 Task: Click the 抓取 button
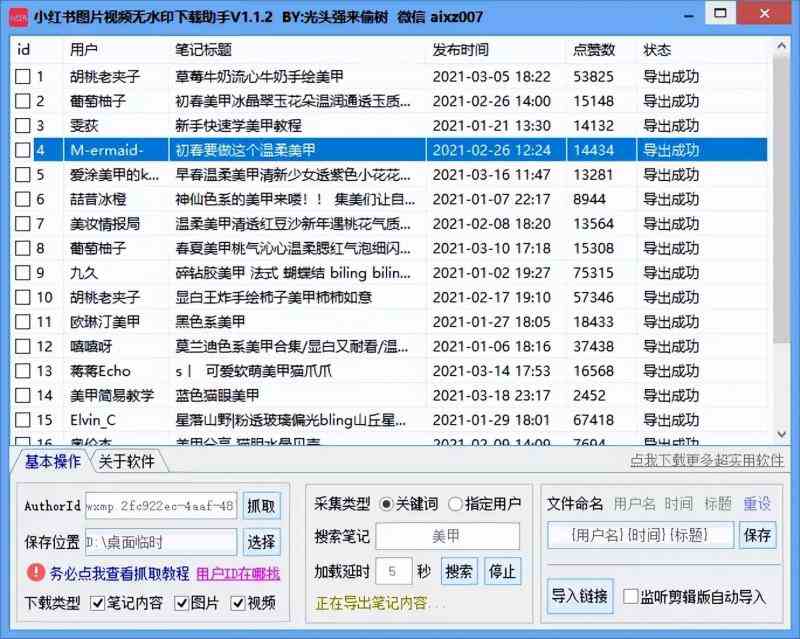261,506
